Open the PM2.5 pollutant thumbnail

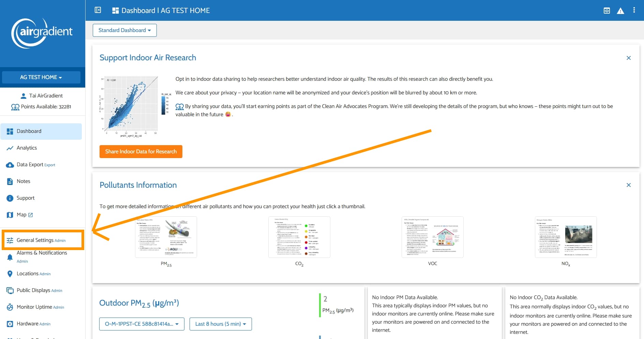(166, 237)
